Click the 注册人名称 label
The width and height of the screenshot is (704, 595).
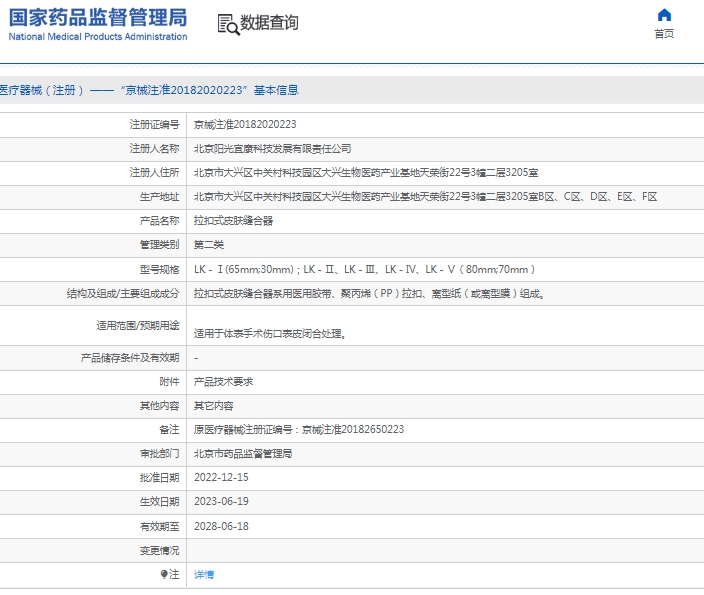tap(154, 148)
